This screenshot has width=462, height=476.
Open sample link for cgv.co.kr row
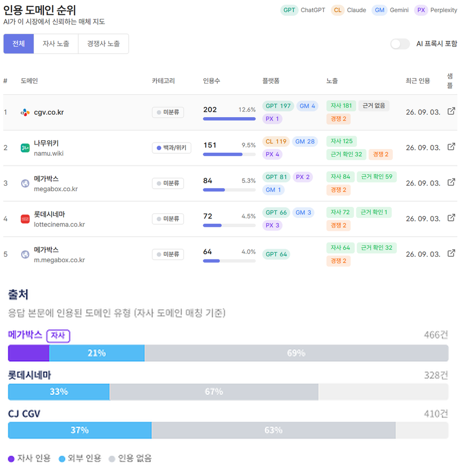pos(451,111)
